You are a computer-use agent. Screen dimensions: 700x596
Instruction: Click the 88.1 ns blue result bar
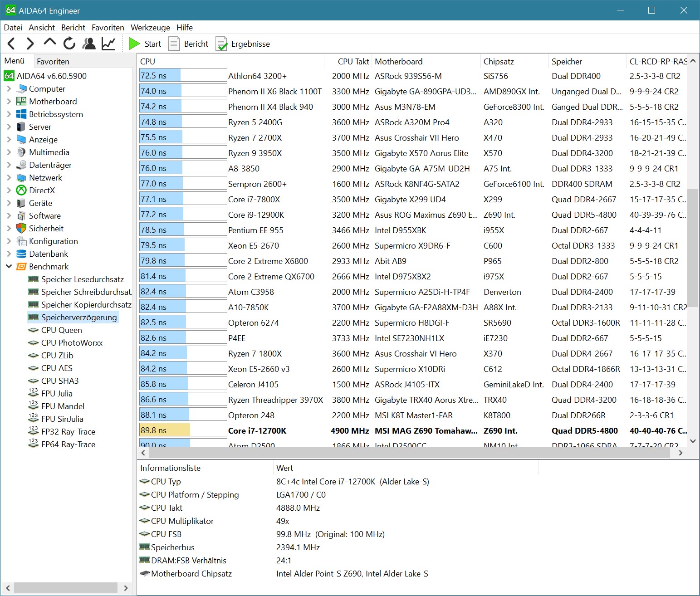183,415
